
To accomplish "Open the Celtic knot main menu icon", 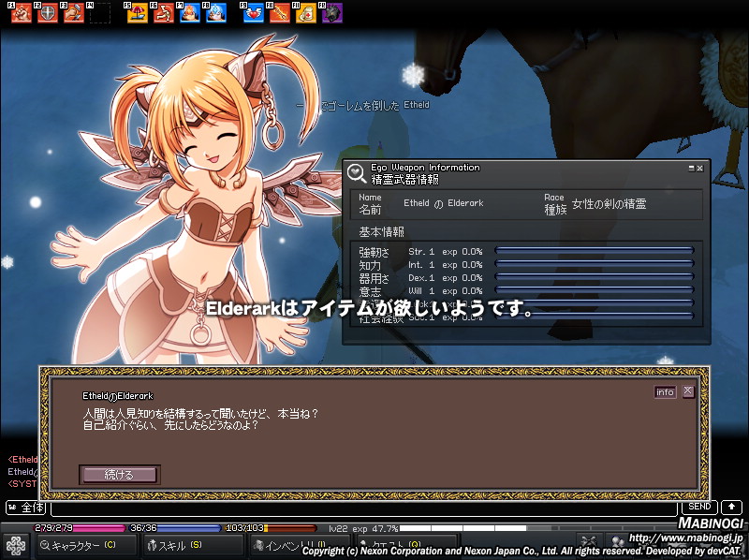I will point(15,545).
